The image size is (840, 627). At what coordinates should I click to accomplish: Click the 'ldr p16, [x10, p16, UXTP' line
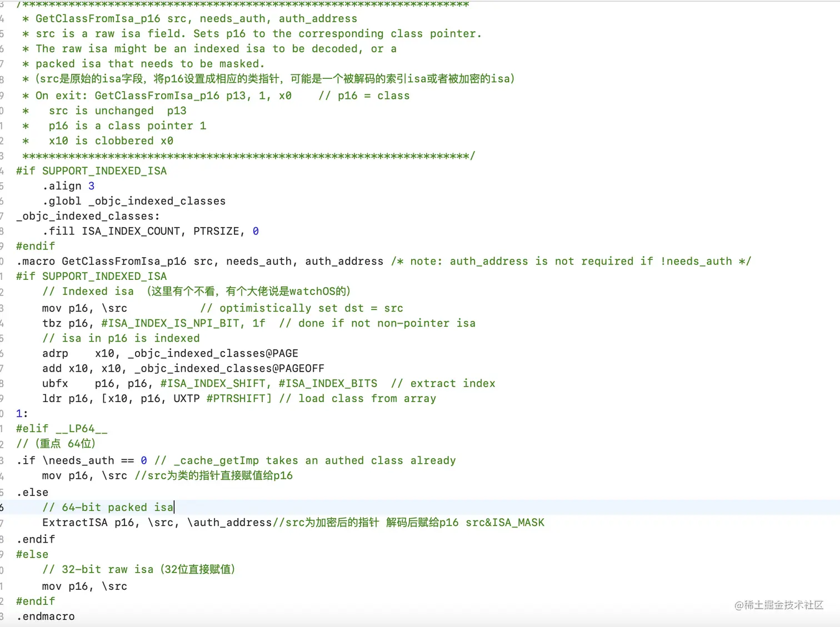click(x=239, y=398)
